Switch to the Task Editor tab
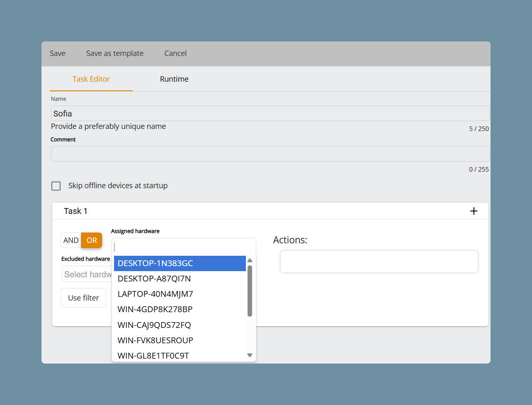 (91, 79)
